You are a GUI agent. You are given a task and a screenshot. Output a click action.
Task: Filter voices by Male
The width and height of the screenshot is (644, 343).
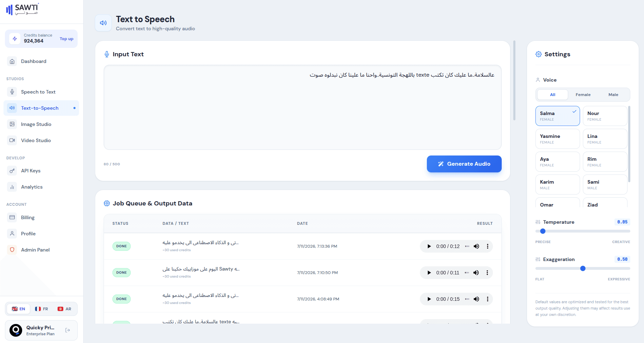tap(613, 95)
